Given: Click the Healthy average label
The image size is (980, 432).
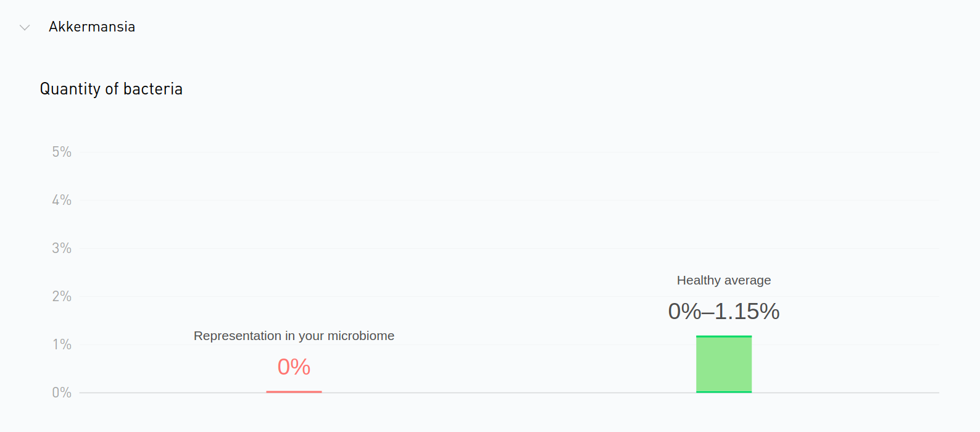Looking at the screenshot, I should tap(724, 280).
